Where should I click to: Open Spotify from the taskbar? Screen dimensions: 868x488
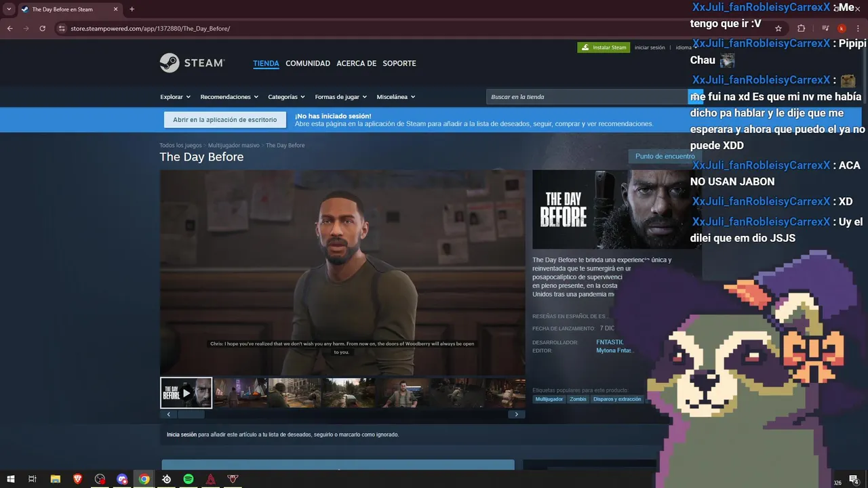(189, 479)
